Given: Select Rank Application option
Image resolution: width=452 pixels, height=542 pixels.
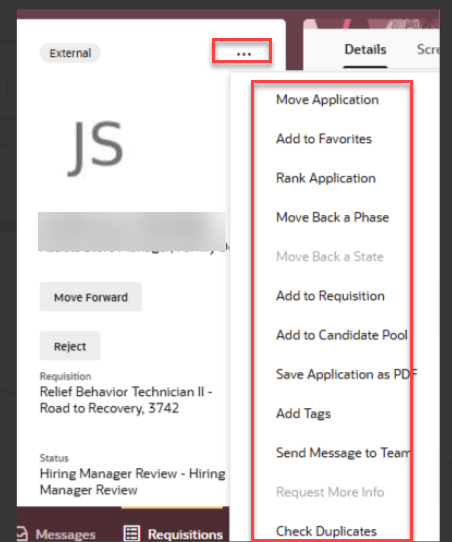Looking at the screenshot, I should 326,178.
